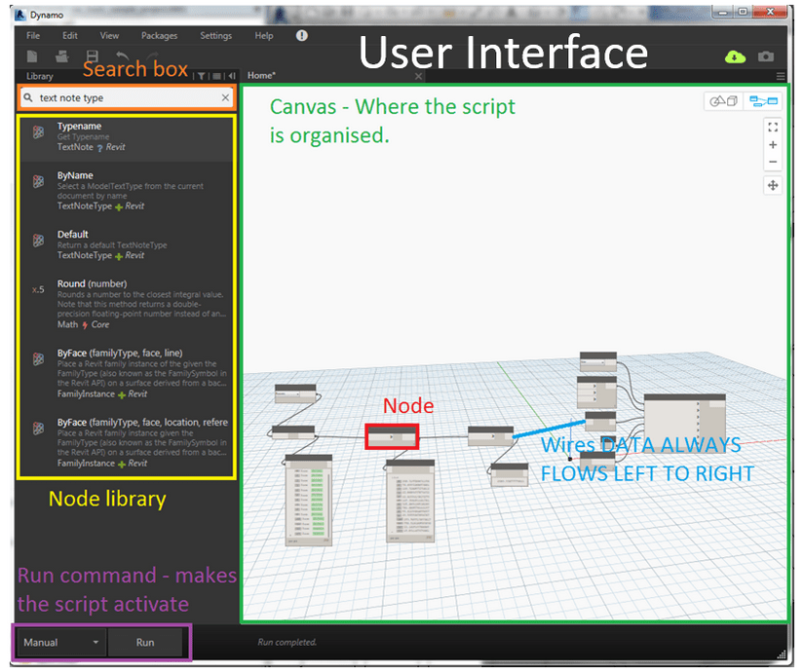The image size is (803, 672).
Task: Toggle graph view navigation mode
Action: 763,101
